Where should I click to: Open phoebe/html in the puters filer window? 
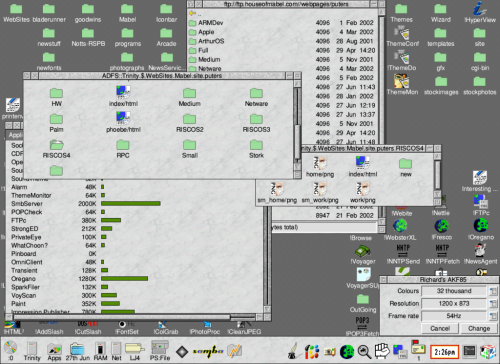pos(123,122)
